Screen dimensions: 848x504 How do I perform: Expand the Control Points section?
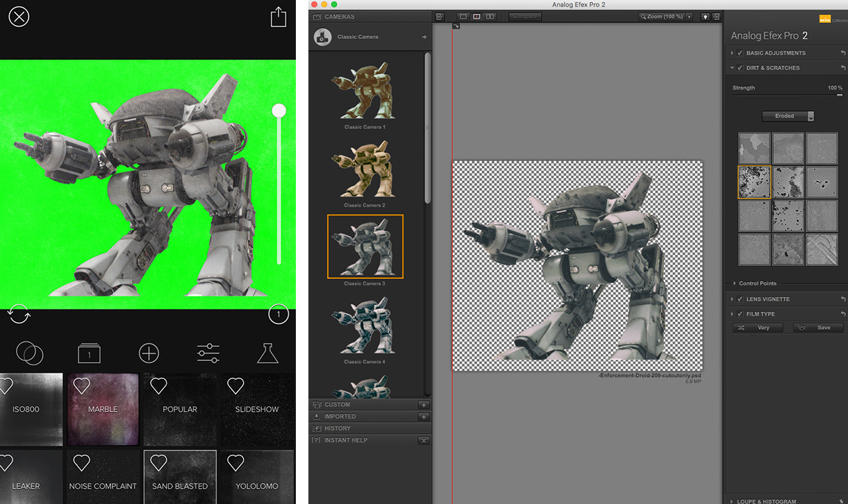pyautogui.click(x=757, y=283)
